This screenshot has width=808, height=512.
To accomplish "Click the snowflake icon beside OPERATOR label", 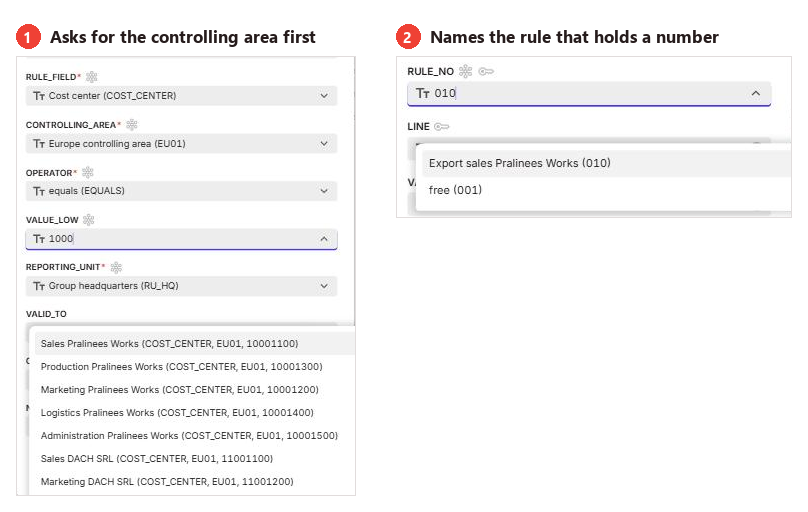I will (88, 172).
